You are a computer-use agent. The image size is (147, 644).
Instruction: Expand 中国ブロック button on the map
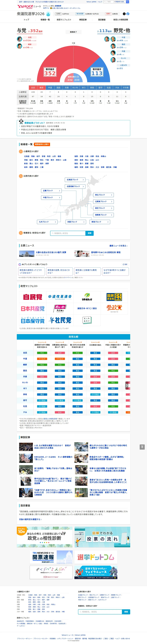pyautogui.click(x=51, y=197)
